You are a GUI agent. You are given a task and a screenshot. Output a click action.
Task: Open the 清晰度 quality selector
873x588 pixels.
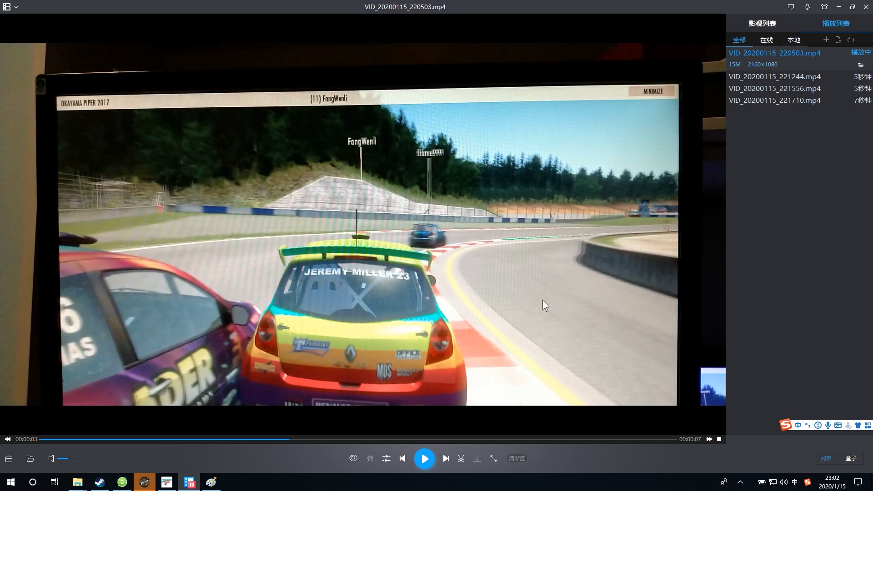click(x=517, y=458)
